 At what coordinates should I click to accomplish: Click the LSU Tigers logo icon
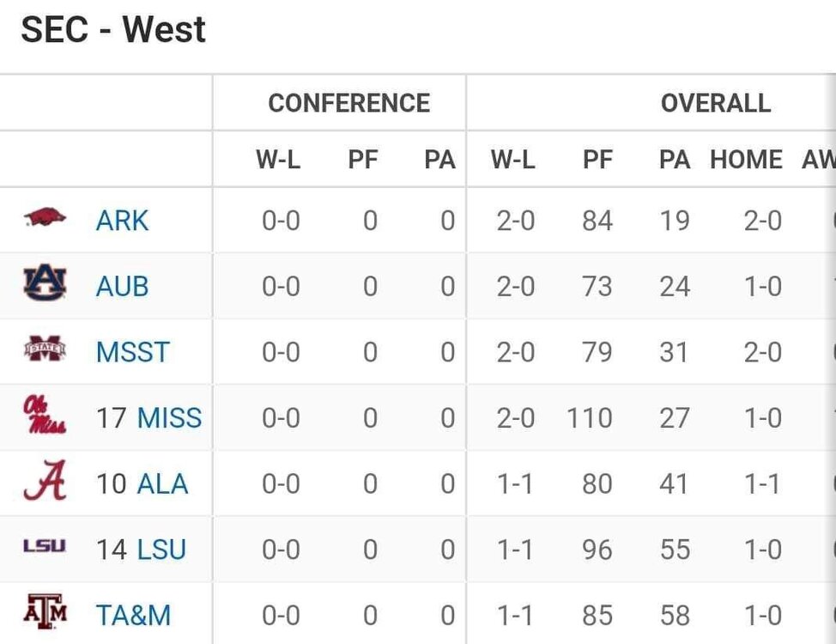point(45,547)
